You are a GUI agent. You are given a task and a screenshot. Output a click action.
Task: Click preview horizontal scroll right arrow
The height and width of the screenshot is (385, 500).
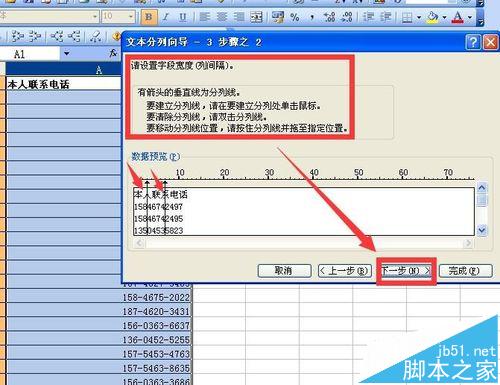(x=468, y=243)
